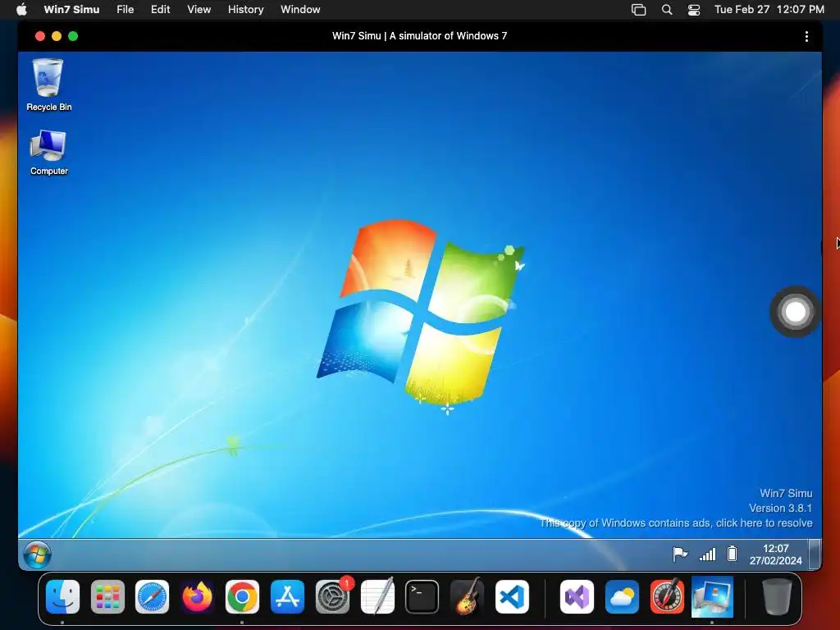Viewport: 840px width, 630px height.
Task: Open Launchpad in the Dock
Action: pos(107,596)
